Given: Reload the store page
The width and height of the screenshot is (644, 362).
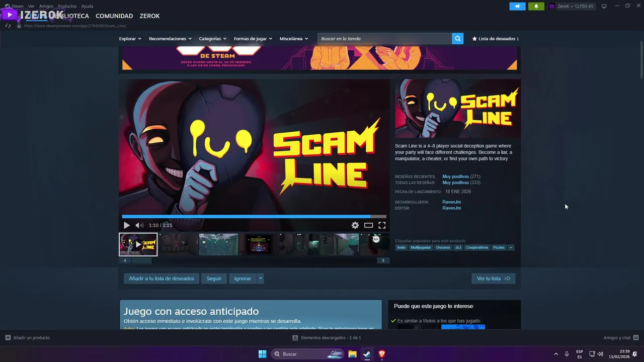Looking at the screenshot, I should [x=8, y=26].
